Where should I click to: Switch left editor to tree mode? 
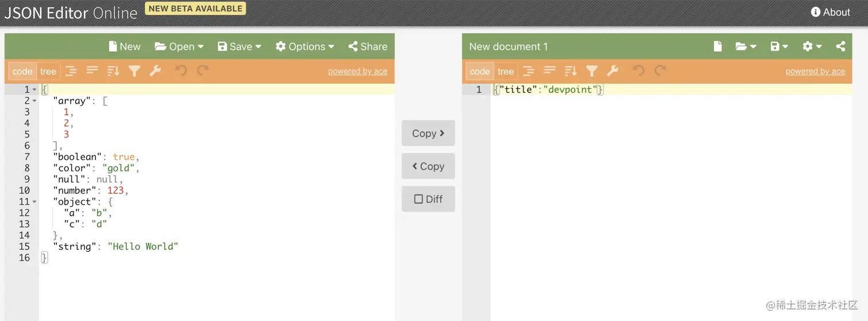(48, 72)
